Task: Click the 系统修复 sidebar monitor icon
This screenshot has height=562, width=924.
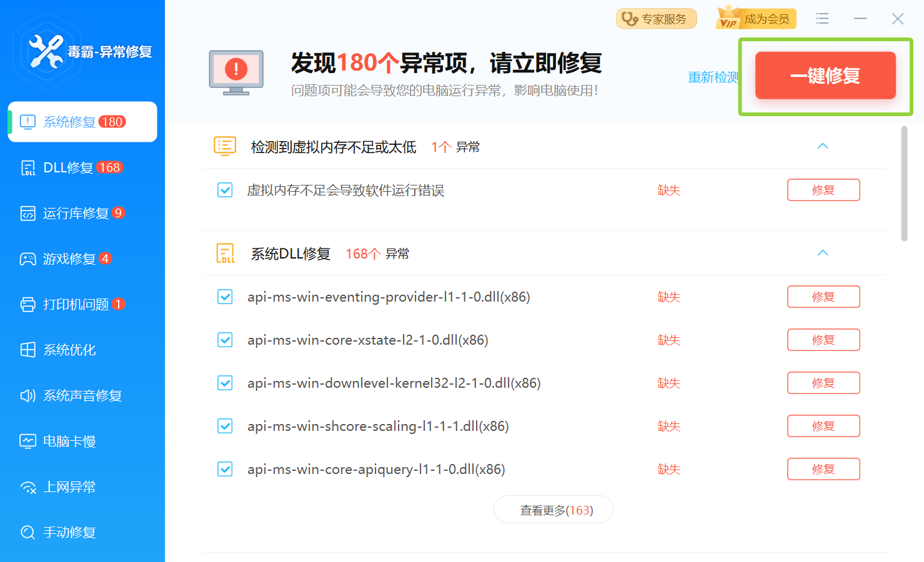Action: pos(28,122)
